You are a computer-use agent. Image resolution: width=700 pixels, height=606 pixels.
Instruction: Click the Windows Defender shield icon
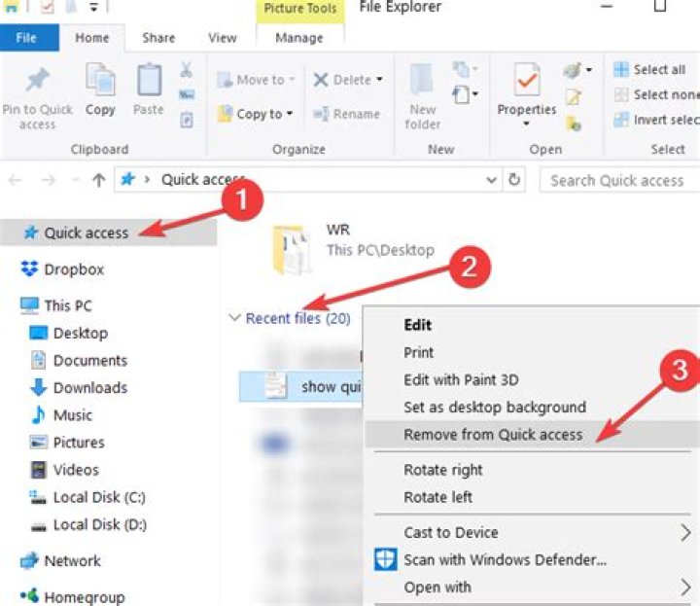[385, 559]
